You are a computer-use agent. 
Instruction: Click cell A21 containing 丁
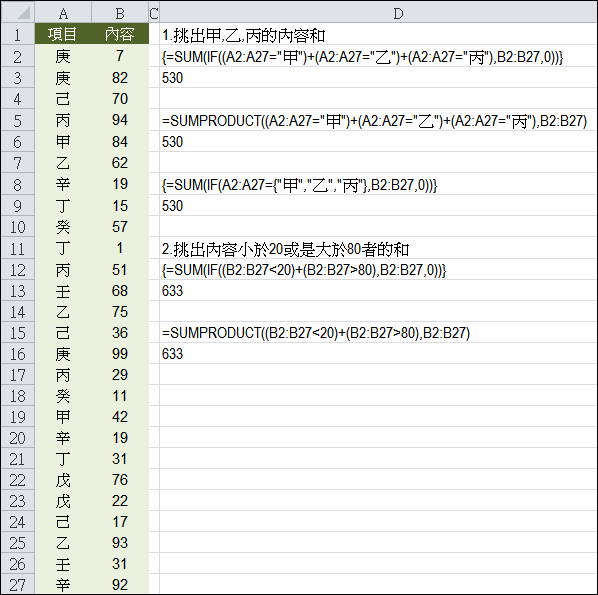point(63,458)
